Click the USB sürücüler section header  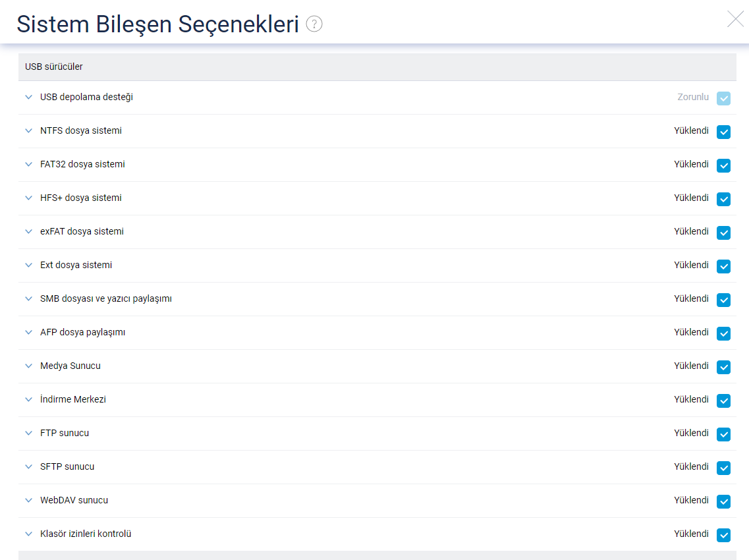click(377, 67)
